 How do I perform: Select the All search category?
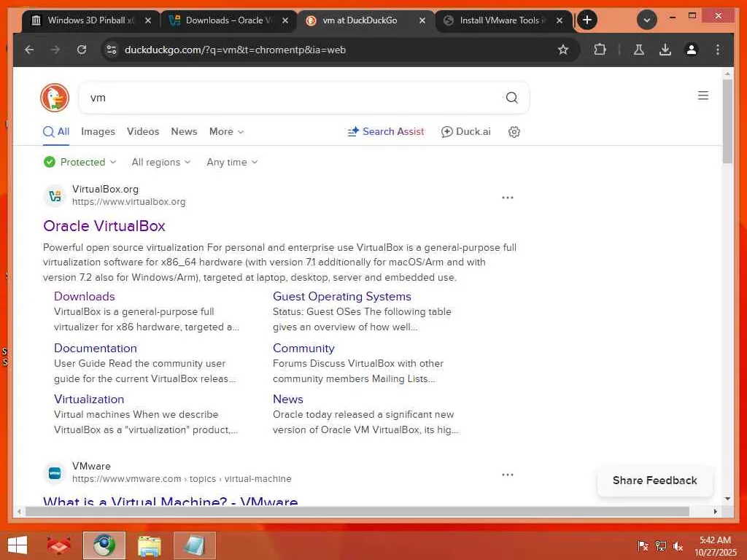coord(56,132)
